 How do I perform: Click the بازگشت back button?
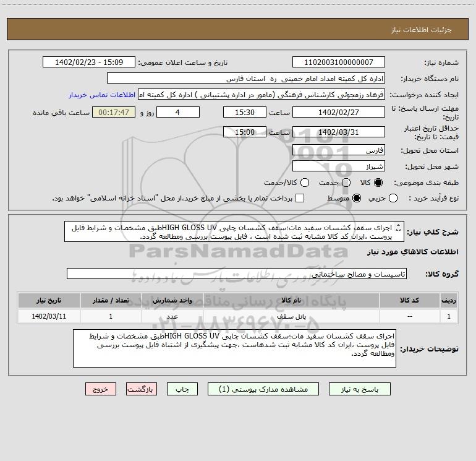click(142, 389)
